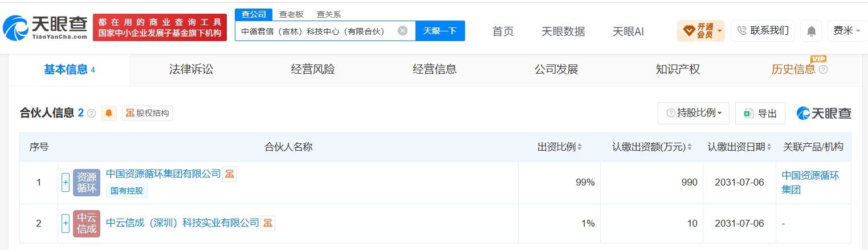Open the 费米 user account dropdown
Screen dimensions: 868x250
tap(846, 31)
